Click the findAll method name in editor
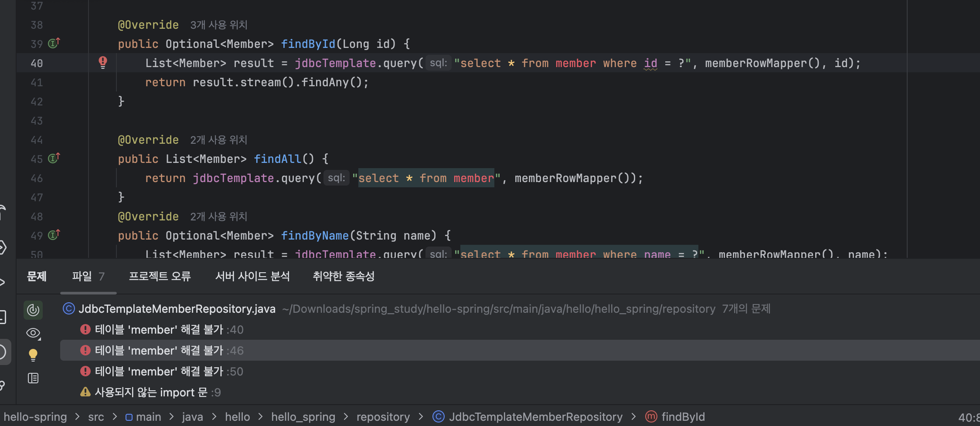This screenshot has width=980, height=426. click(x=277, y=159)
